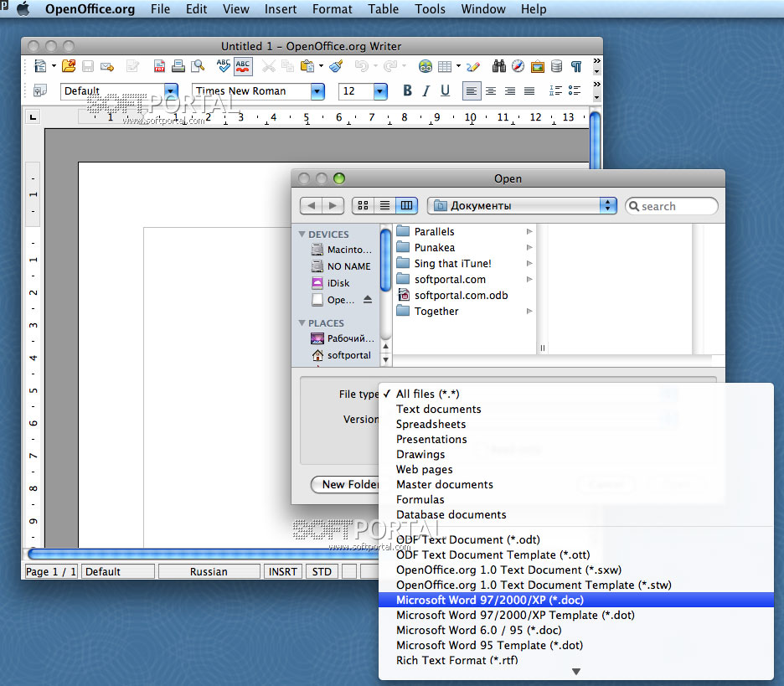The width and height of the screenshot is (784, 686).
Task: Toggle numbered list on
Action: tap(555, 90)
